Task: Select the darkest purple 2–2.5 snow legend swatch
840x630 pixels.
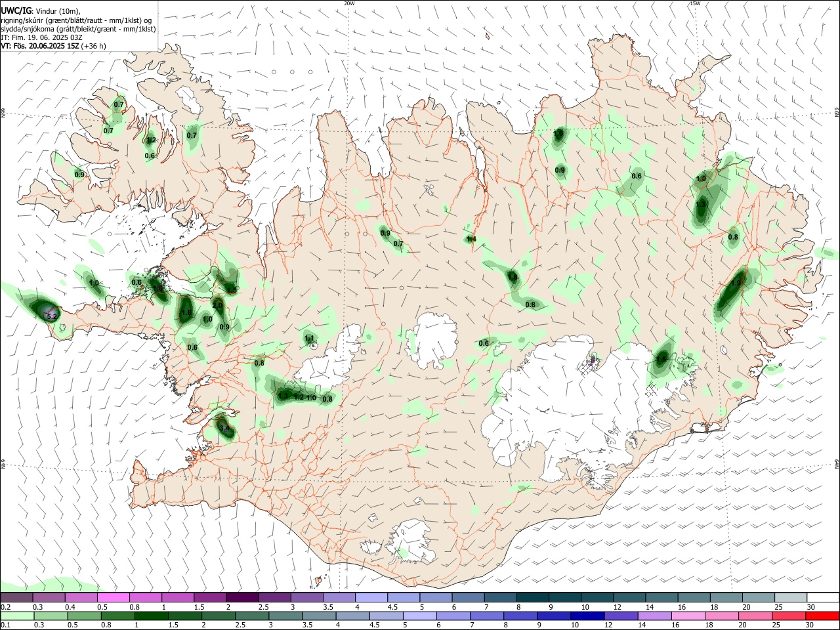Action: (x=242, y=597)
